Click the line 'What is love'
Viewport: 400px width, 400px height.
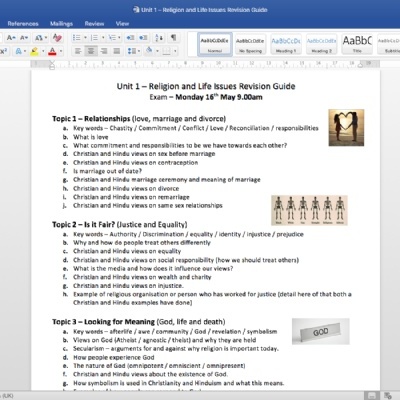[x=91, y=137]
